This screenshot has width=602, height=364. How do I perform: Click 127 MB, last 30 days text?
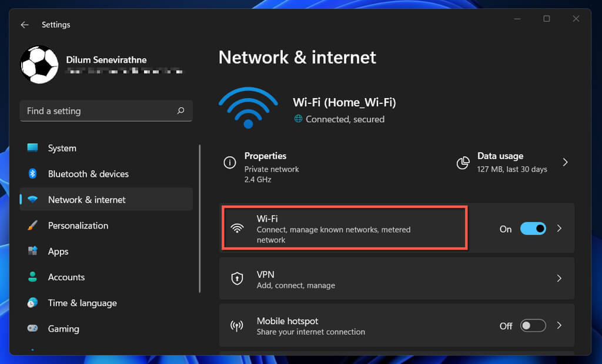pyautogui.click(x=512, y=169)
